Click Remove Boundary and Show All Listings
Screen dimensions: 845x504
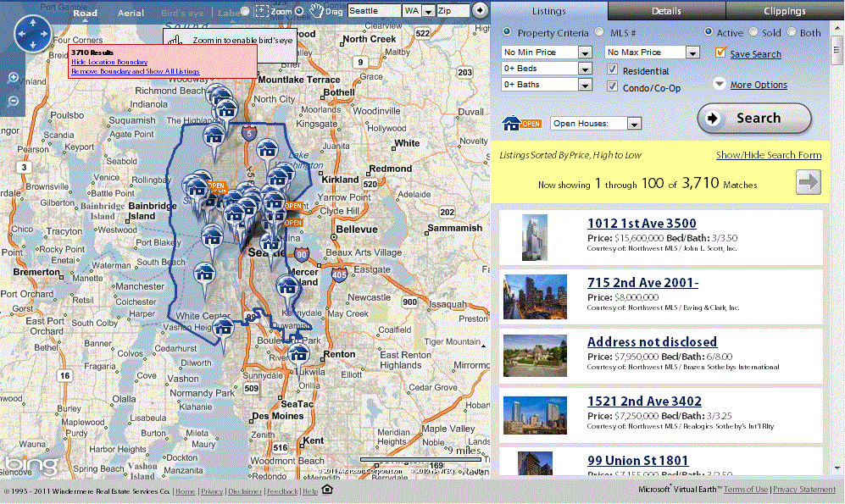136,71
